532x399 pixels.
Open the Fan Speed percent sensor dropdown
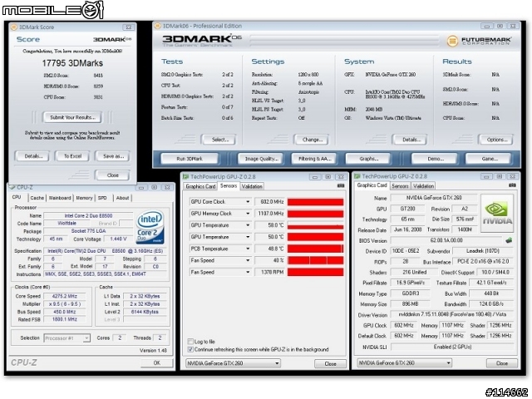coord(248,260)
